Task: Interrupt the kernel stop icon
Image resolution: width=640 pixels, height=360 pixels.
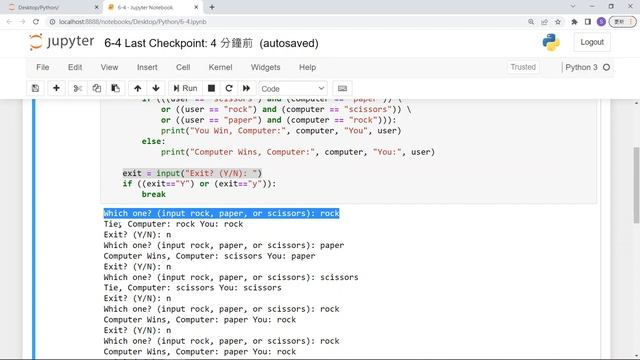Action: pyautogui.click(x=211, y=88)
